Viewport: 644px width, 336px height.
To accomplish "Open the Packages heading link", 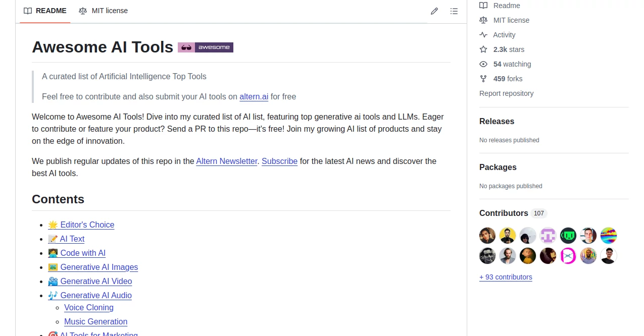I will click(498, 167).
